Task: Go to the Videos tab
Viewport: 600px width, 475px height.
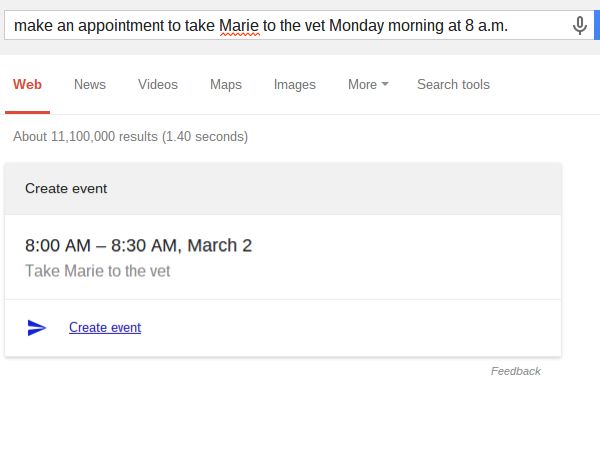Action: [x=158, y=85]
